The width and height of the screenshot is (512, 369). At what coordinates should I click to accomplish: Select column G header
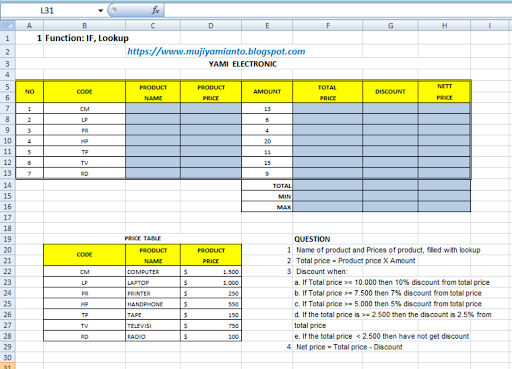[390, 26]
